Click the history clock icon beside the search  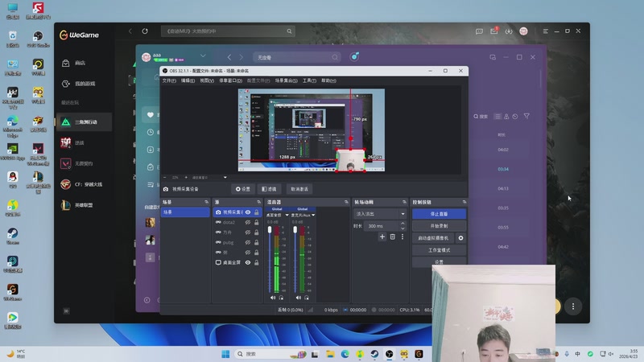point(515,117)
